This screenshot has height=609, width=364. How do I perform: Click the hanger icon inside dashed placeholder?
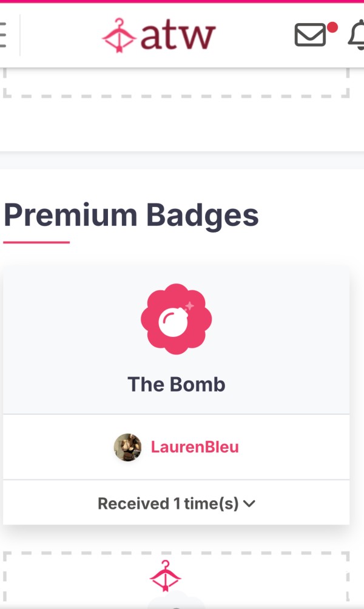pos(165,576)
